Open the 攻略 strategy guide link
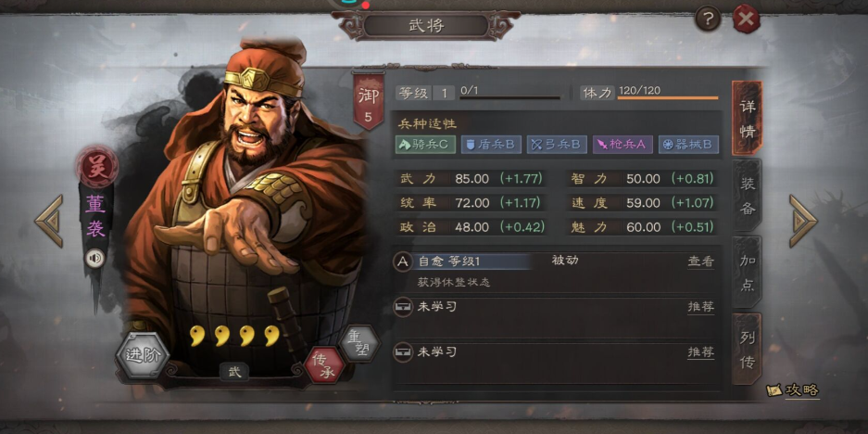The width and height of the screenshot is (868, 434). tap(794, 390)
